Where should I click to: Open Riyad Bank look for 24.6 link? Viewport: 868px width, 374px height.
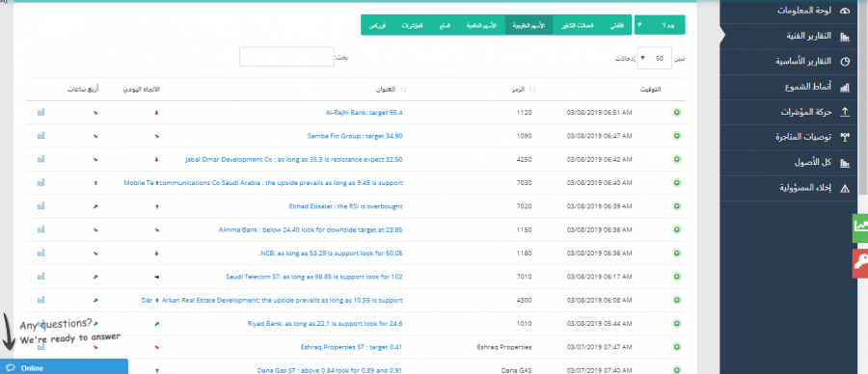tap(325, 324)
